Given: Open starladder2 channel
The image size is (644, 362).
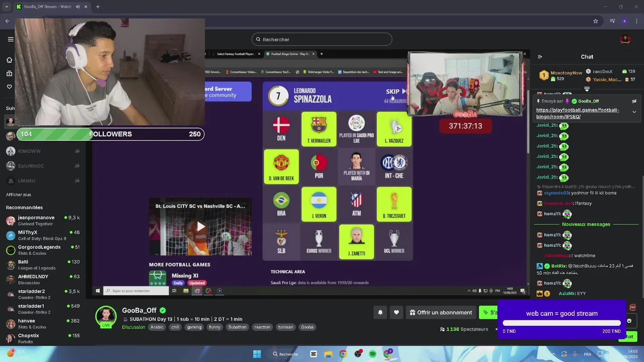Looking at the screenshot, I should 43,294.
